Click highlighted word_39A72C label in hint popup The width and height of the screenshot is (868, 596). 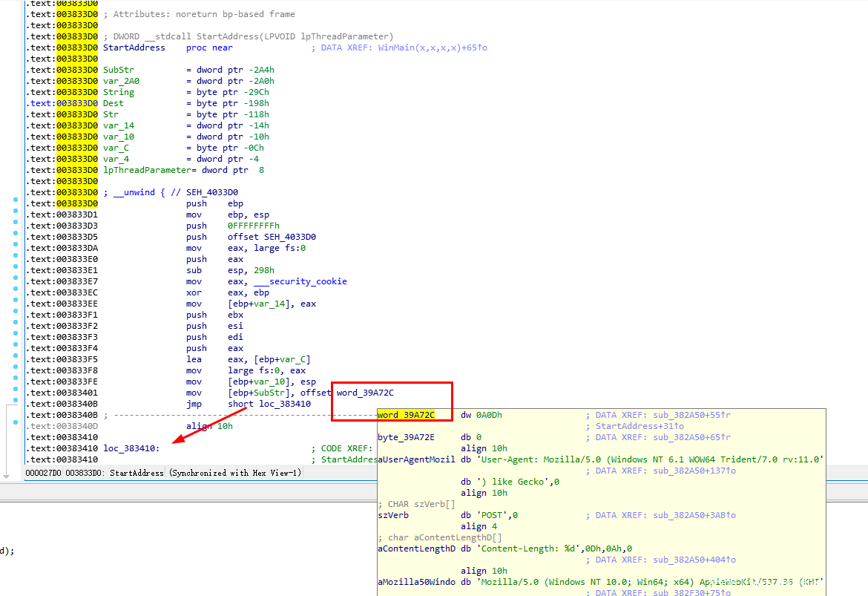[x=406, y=415]
